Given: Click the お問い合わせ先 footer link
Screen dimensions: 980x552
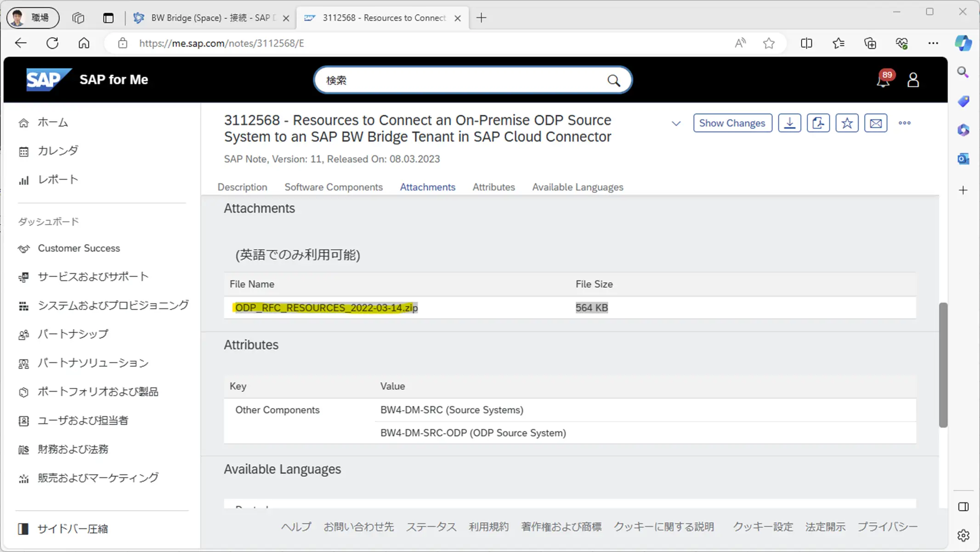Looking at the screenshot, I should (x=358, y=527).
